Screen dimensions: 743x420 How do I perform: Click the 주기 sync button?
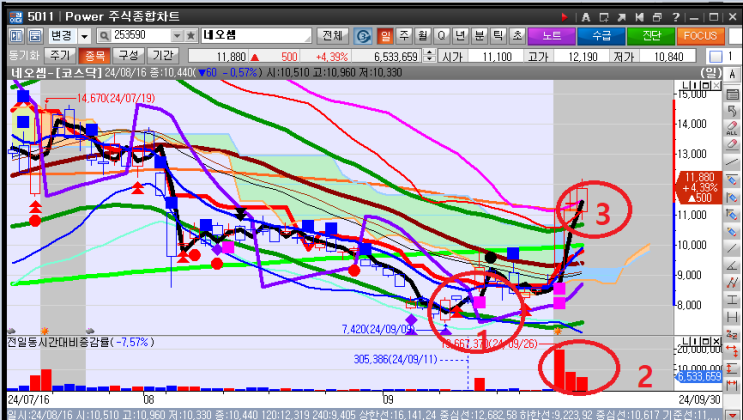[x=60, y=56]
